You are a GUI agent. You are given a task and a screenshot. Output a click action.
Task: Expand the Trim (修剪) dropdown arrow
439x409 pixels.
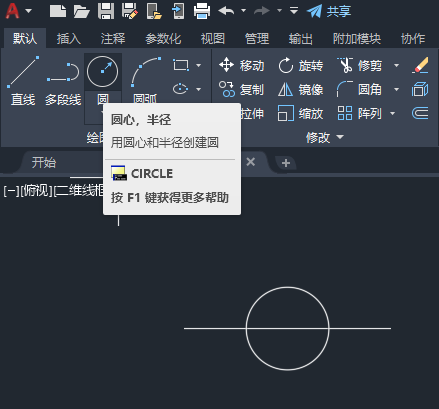pyautogui.click(x=396, y=65)
